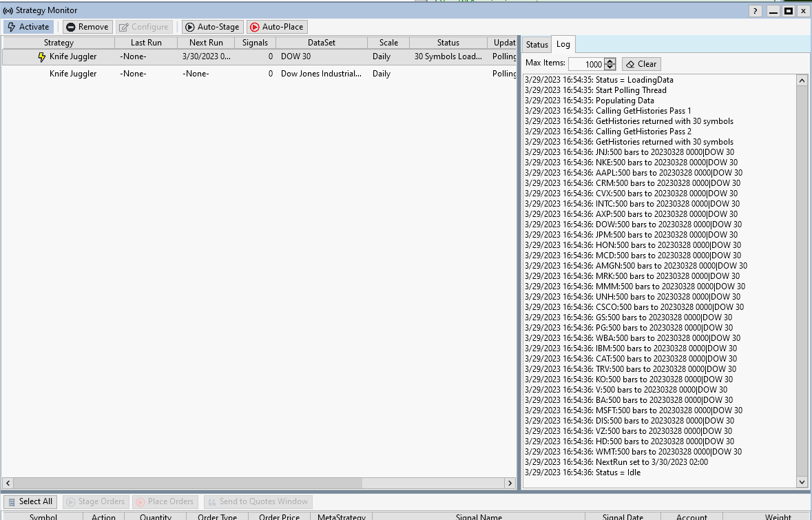Remove the selected strategy
Viewport: 812px width, 520px height.
coord(87,27)
